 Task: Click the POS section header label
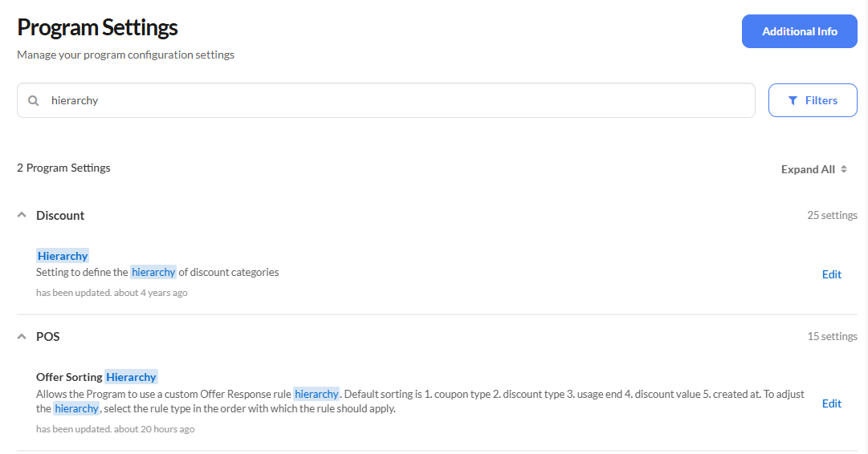click(48, 336)
